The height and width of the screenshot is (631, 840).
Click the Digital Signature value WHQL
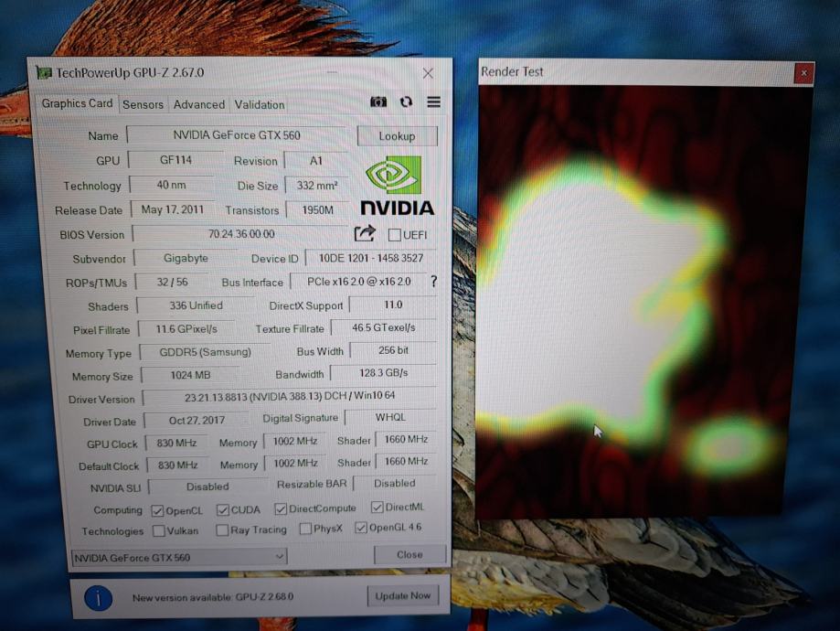(x=390, y=417)
